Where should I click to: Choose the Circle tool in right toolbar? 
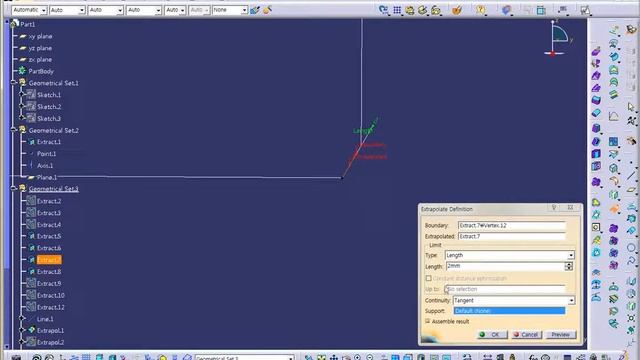pyautogui.click(x=631, y=247)
